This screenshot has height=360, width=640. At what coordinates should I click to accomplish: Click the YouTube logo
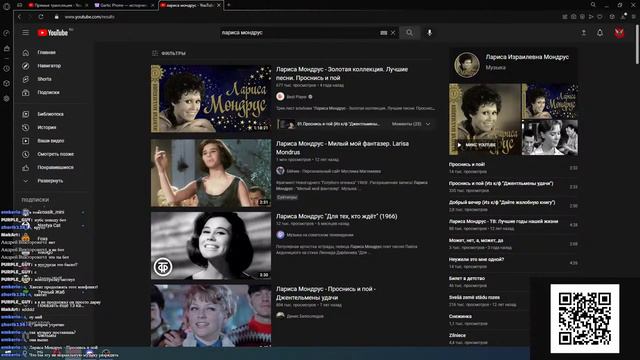tap(53, 33)
